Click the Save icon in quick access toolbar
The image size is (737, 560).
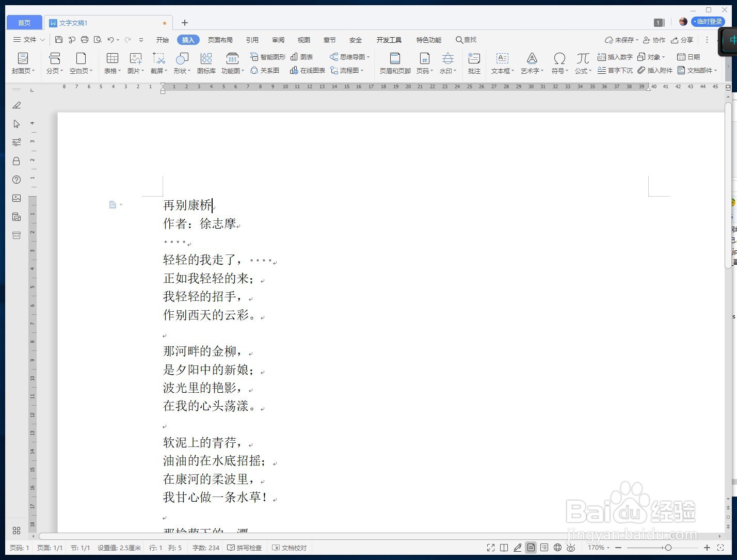click(59, 40)
